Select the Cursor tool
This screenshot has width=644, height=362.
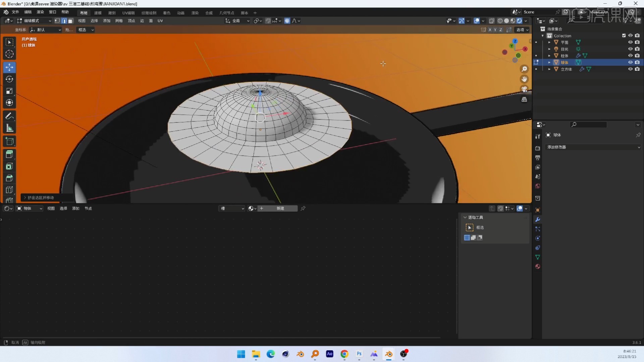(x=9, y=54)
